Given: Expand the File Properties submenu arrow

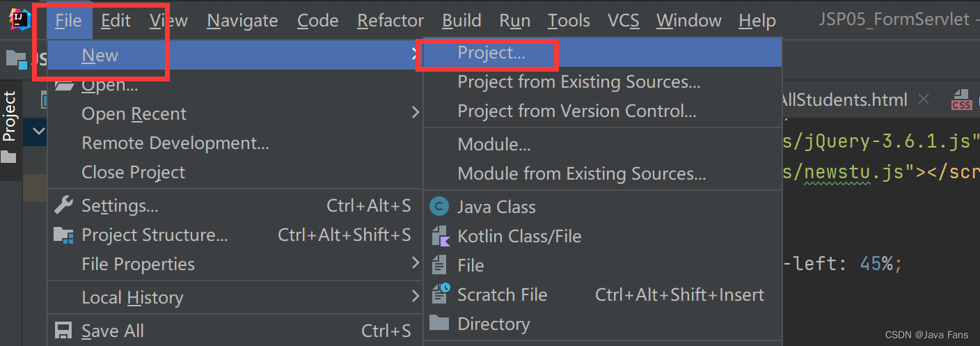Looking at the screenshot, I should (x=415, y=263).
